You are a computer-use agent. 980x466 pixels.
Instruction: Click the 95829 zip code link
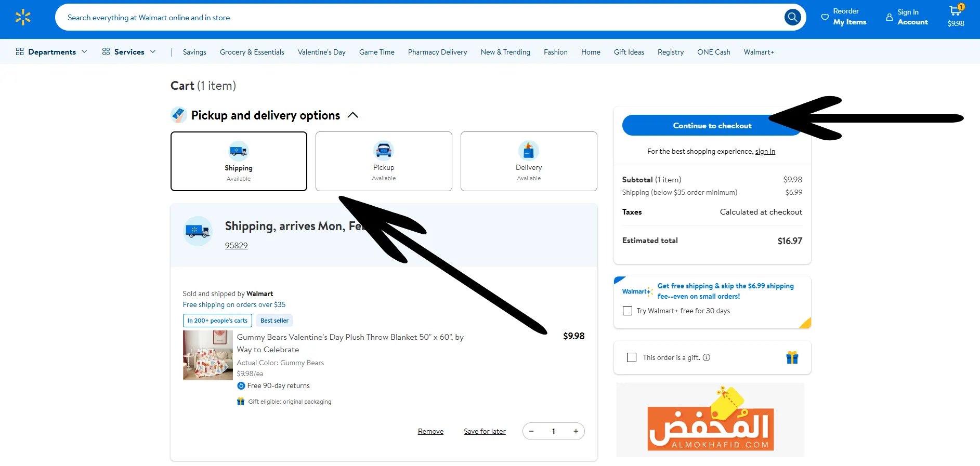pos(237,245)
